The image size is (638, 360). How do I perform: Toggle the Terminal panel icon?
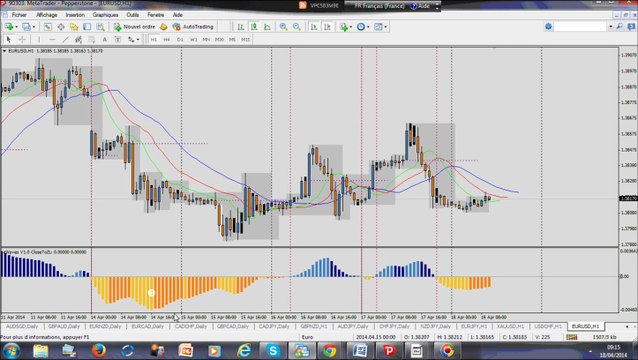pos(87,26)
